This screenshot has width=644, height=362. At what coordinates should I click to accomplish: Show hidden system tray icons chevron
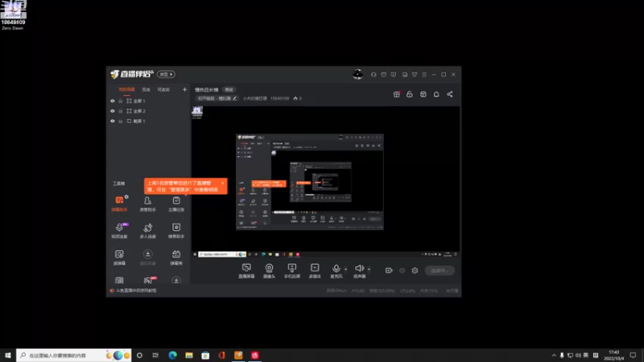554,356
